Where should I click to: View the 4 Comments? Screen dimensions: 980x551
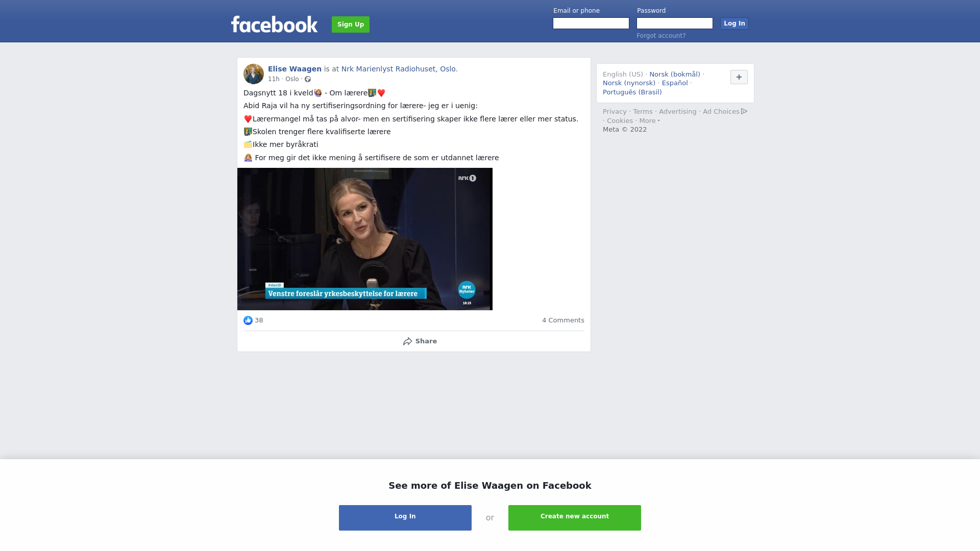pyautogui.click(x=563, y=320)
